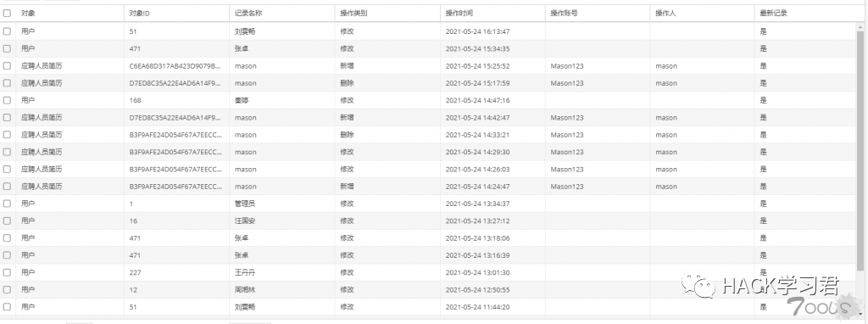Check the row logged at 11:44:20
The image size is (868, 324).
click(7, 306)
